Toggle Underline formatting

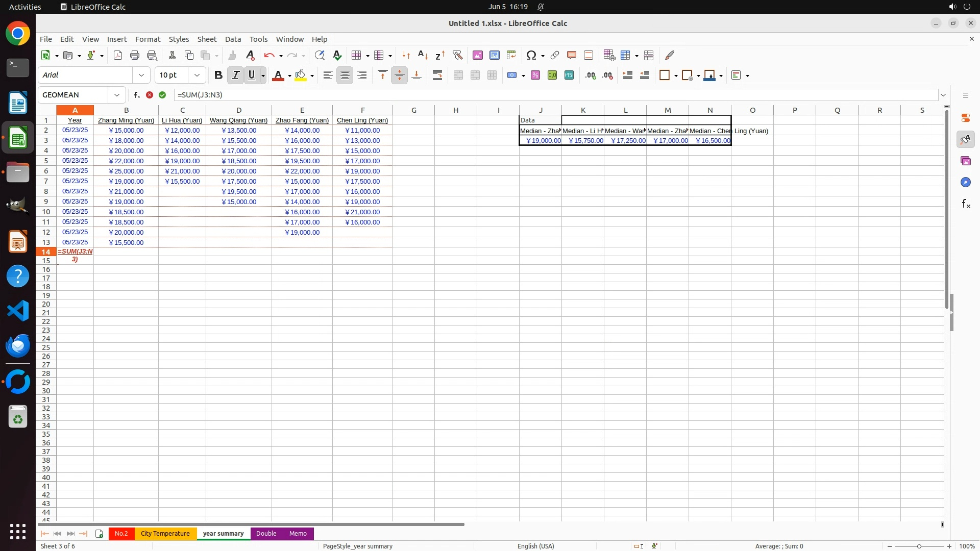(252, 76)
